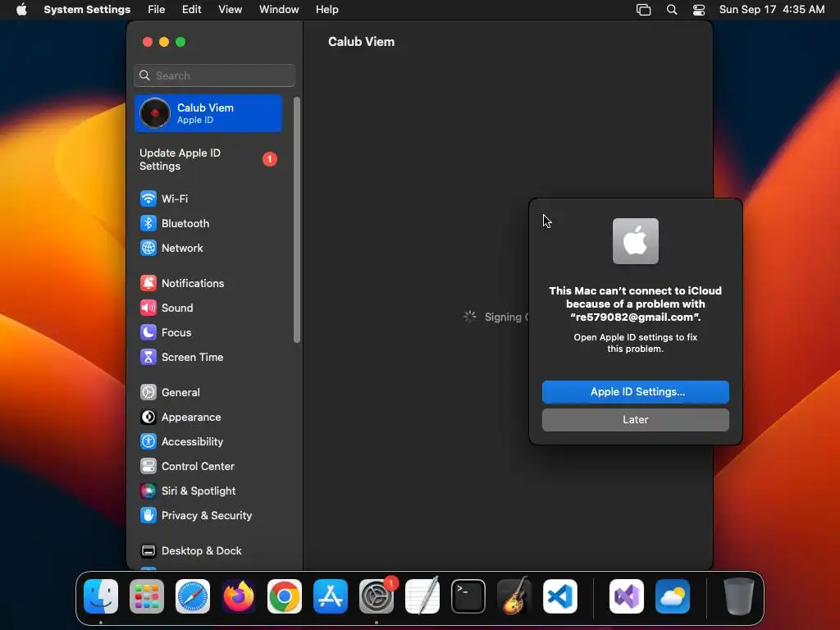Open TextEdit from the Dock

[x=422, y=596]
